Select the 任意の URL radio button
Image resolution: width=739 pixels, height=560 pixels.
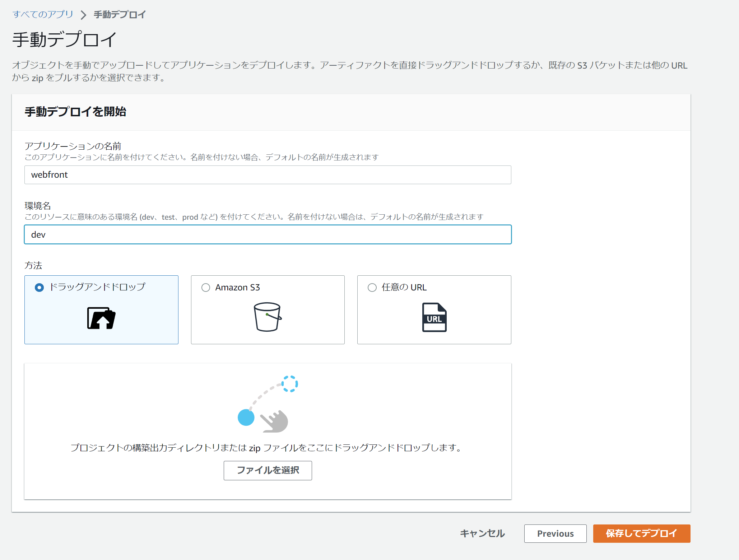pos(372,288)
